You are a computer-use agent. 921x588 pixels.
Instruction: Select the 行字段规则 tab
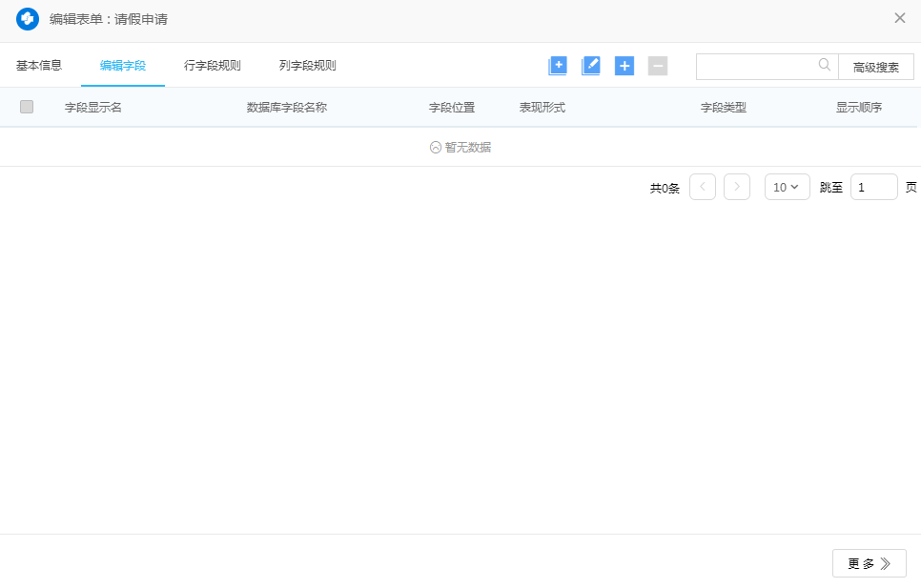[x=212, y=66]
